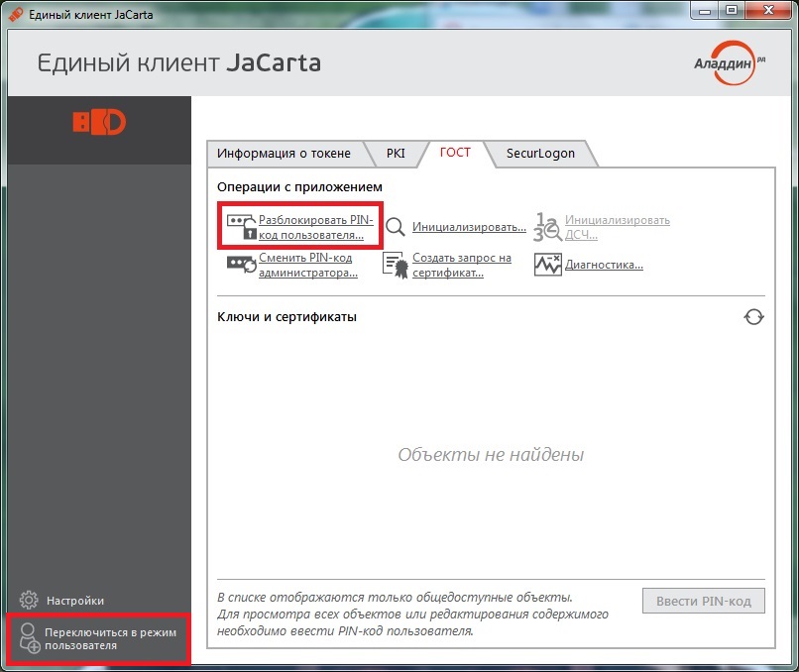Click the change admin PIN icon

pyautogui.click(x=242, y=265)
